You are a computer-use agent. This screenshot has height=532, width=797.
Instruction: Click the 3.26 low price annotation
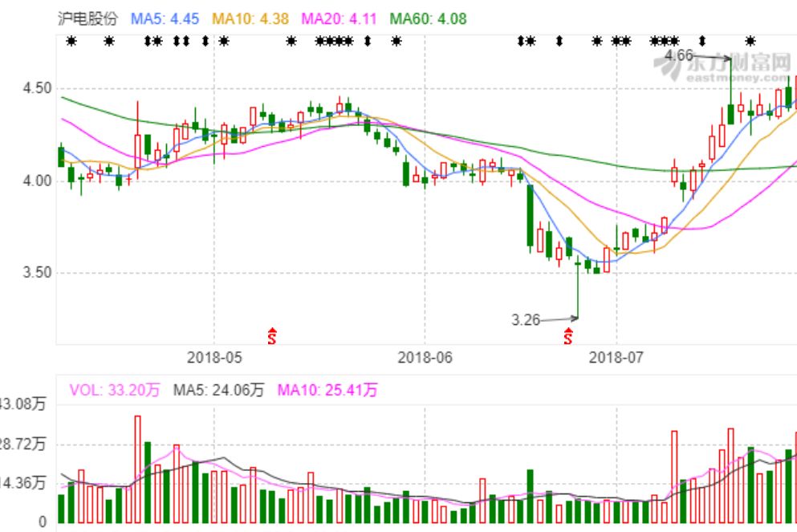click(x=526, y=319)
